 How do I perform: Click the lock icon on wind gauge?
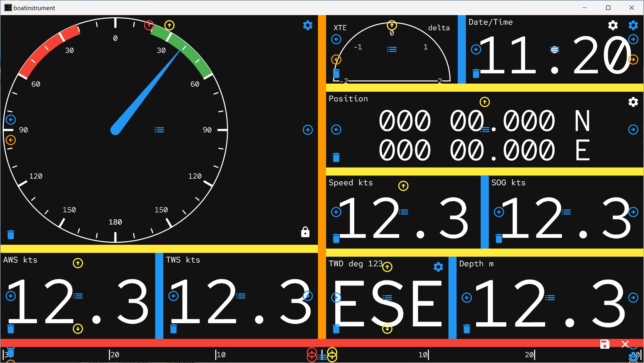[305, 232]
